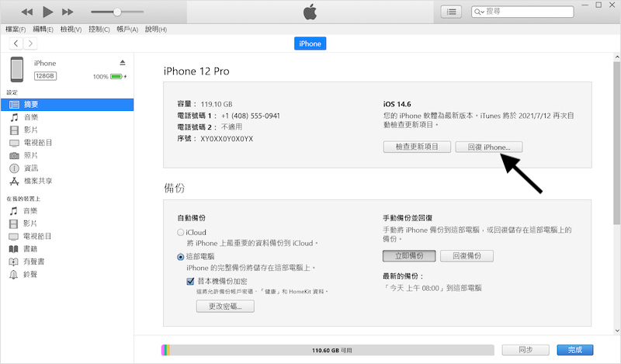Eject the iPhone with eject icon
The image size is (621, 364).
[123, 63]
